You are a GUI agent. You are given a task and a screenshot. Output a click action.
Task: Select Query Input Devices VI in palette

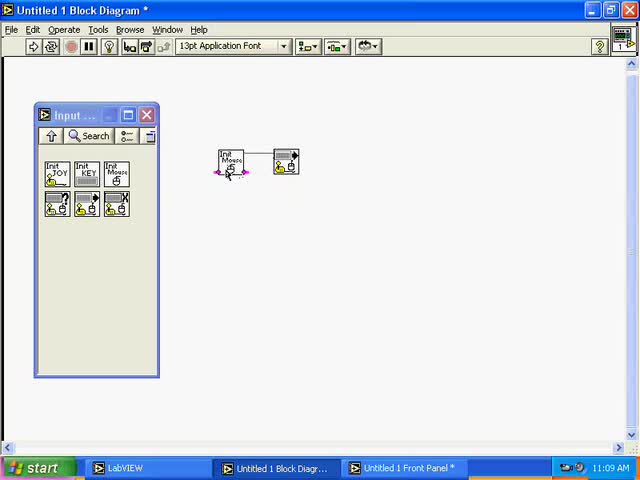58,204
